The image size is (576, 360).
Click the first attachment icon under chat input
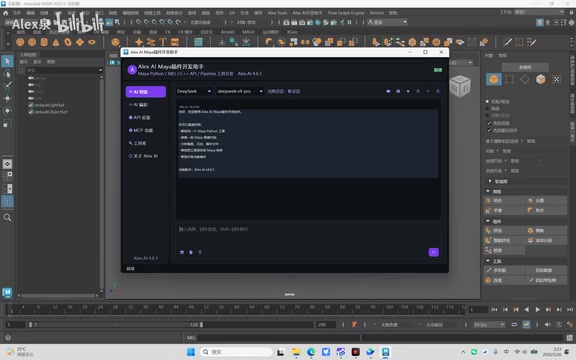pos(182,252)
